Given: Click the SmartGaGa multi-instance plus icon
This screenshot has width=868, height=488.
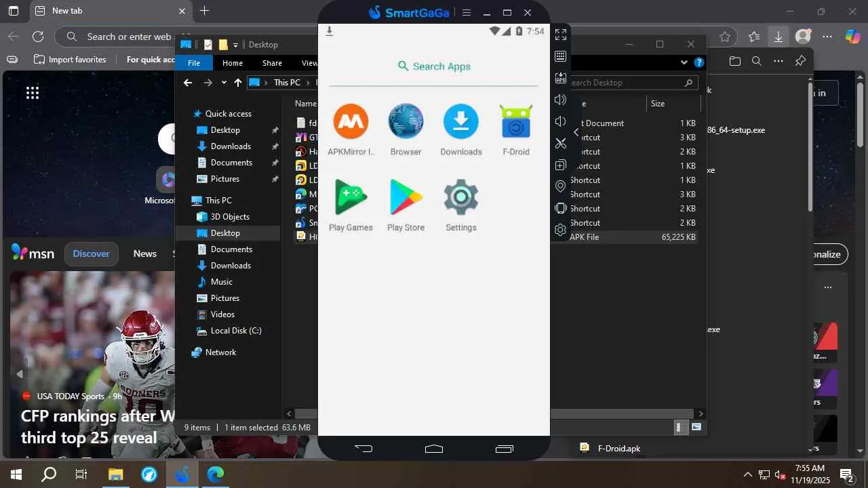Looking at the screenshot, I should pos(561,165).
